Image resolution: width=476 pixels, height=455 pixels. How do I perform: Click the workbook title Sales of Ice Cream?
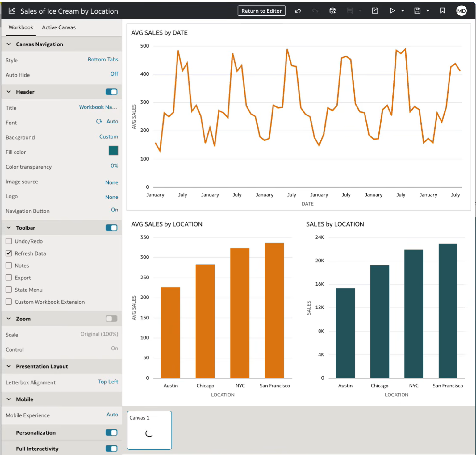coord(69,11)
